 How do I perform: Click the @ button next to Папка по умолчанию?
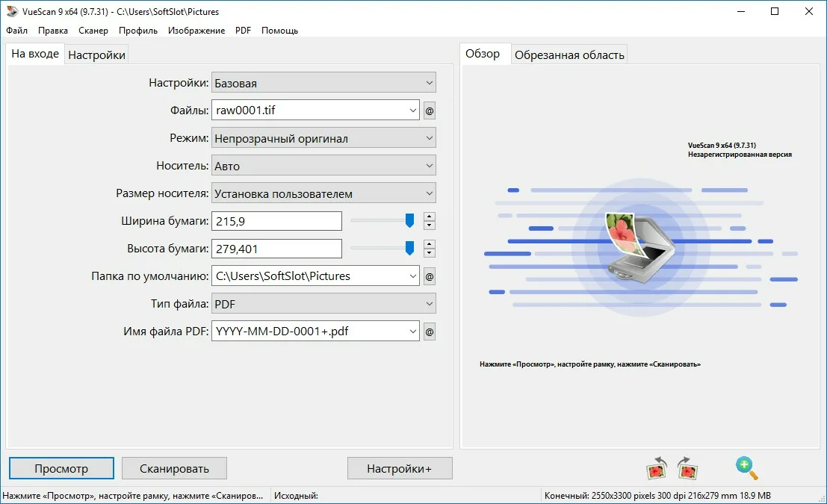pyautogui.click(x=430, y=276)
